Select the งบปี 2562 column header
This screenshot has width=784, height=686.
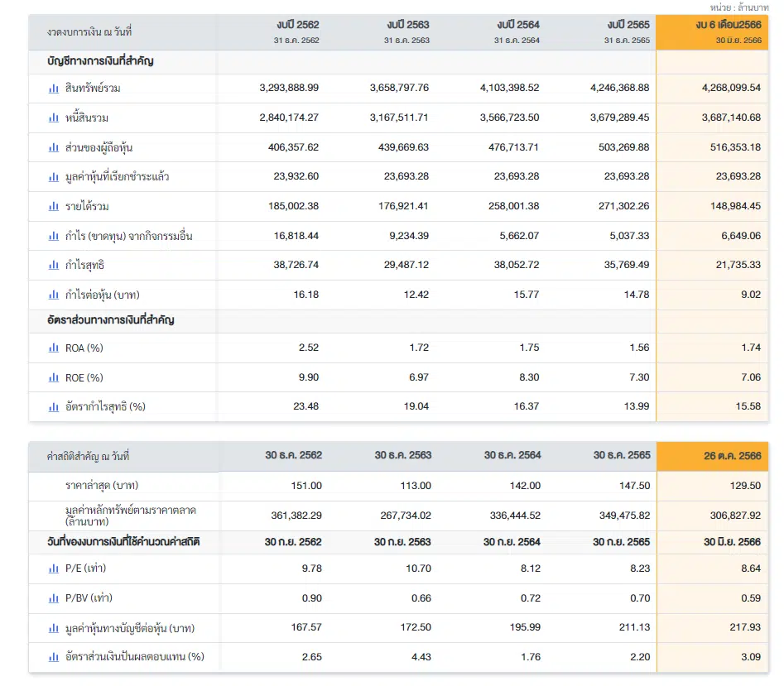click(x=296, y=32)
